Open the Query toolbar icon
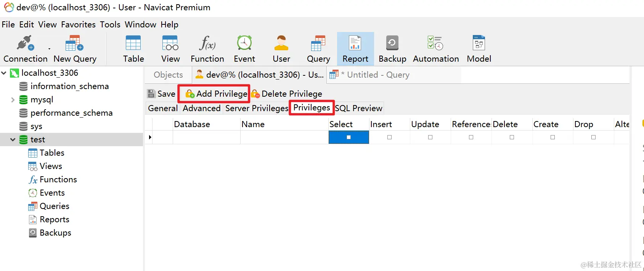Screen dimensions: 644x271 coord(318,43)
